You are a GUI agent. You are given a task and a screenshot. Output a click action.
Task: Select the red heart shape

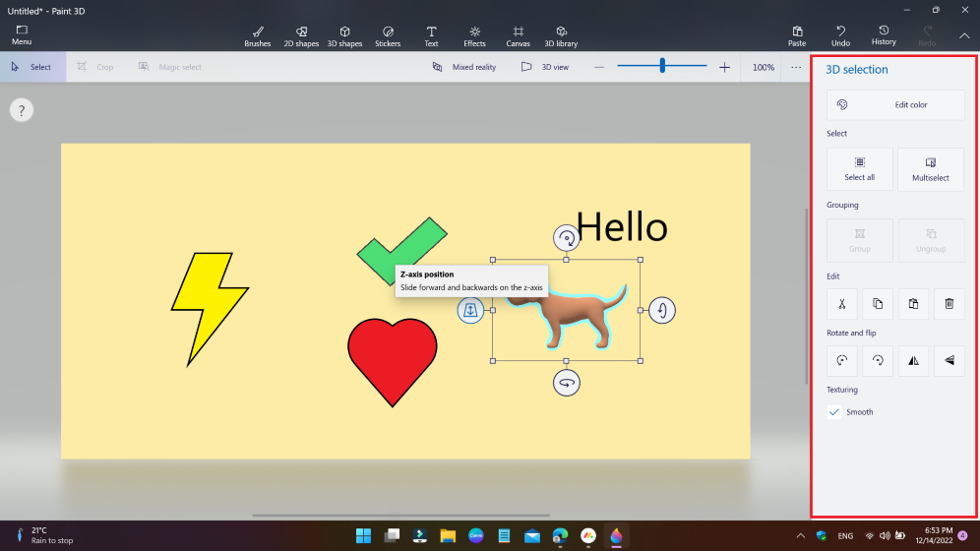393,362
